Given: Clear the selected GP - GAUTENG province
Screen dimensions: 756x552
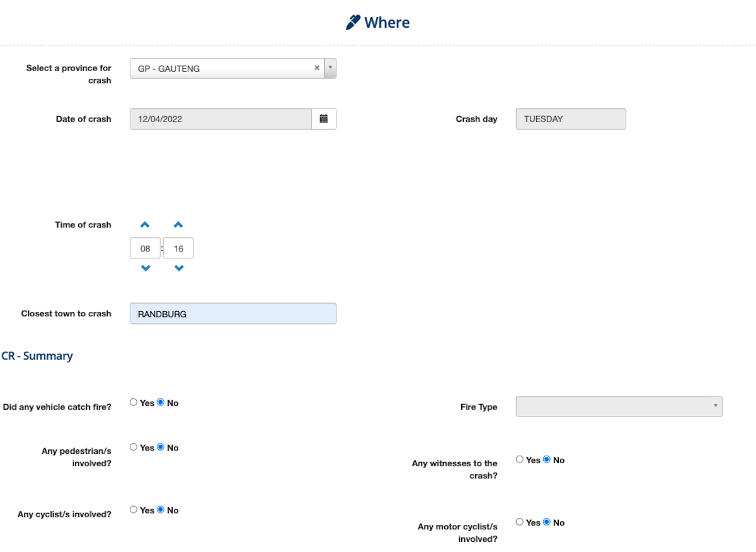Looking at the screenshot, I should tap(317, 69).
